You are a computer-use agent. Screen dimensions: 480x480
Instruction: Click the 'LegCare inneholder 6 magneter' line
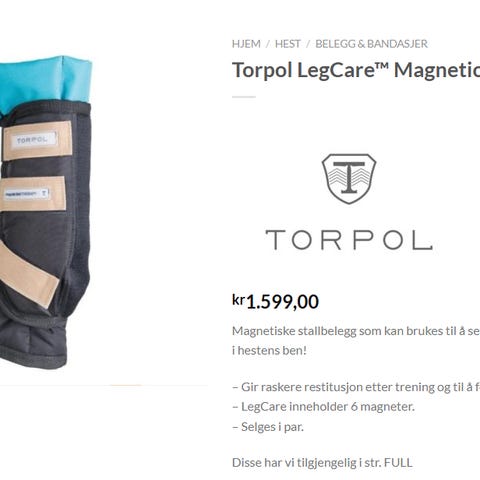[323, 407]
